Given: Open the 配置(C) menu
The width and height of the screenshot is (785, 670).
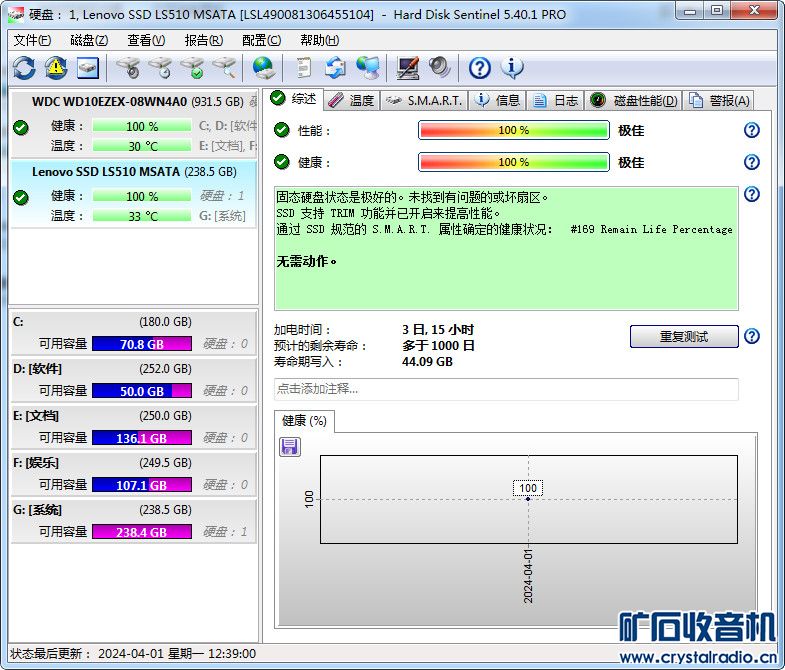Looking at the screenshot, I should 261,40.
